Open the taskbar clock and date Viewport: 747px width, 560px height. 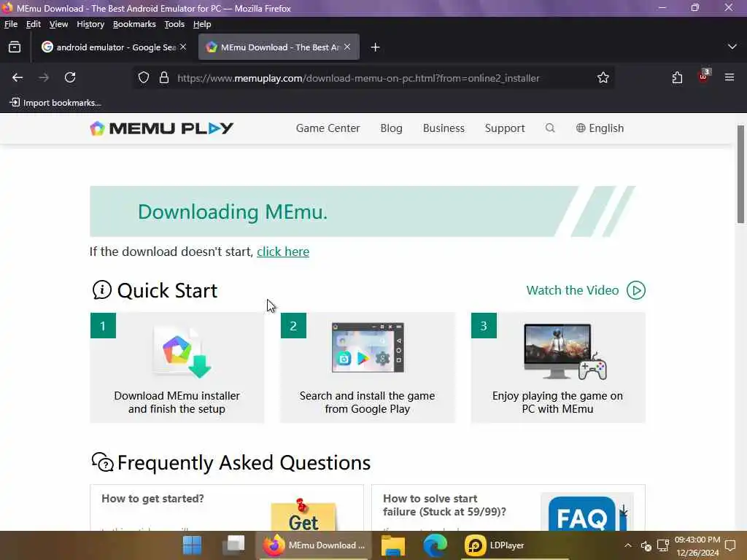697,546
